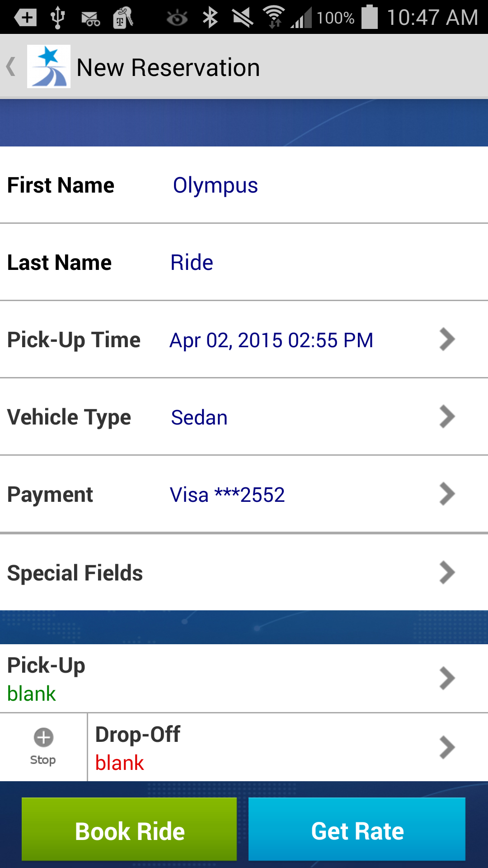Open the Pick-Up location row
This screenshot has width=488, height=868.
pyautogui.click(x=244, y=679)
